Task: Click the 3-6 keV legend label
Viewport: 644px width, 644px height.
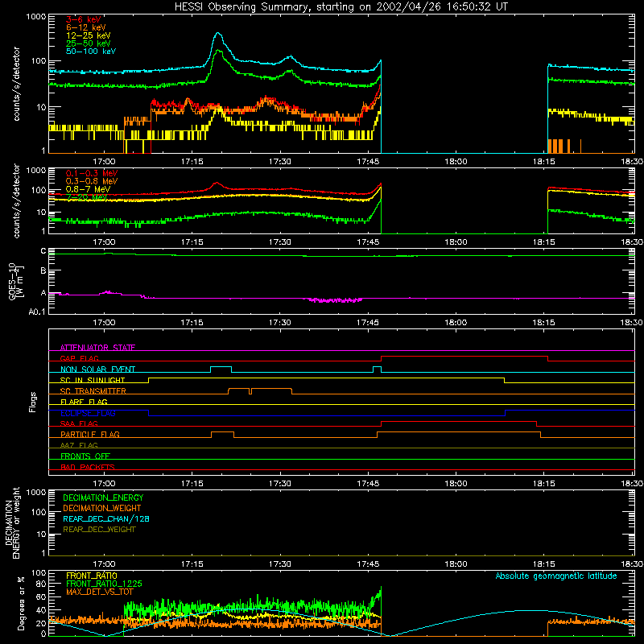Action: [x=84, y=19]
